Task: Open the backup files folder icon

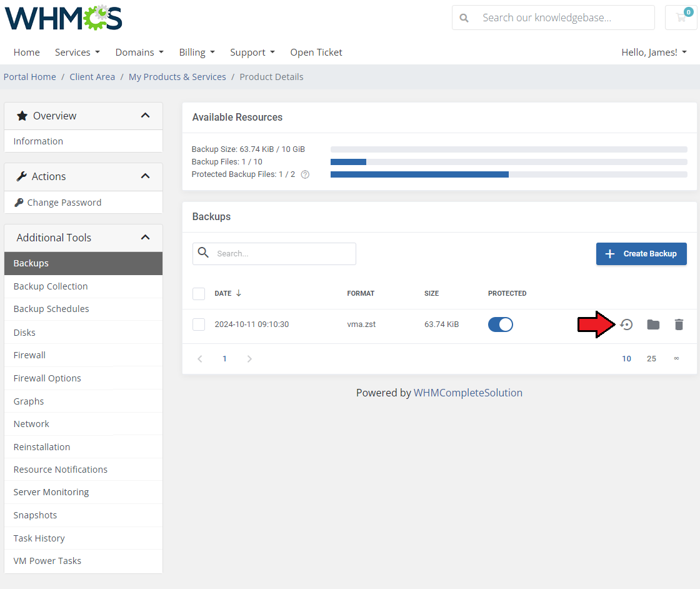Action: coord(653,325)
